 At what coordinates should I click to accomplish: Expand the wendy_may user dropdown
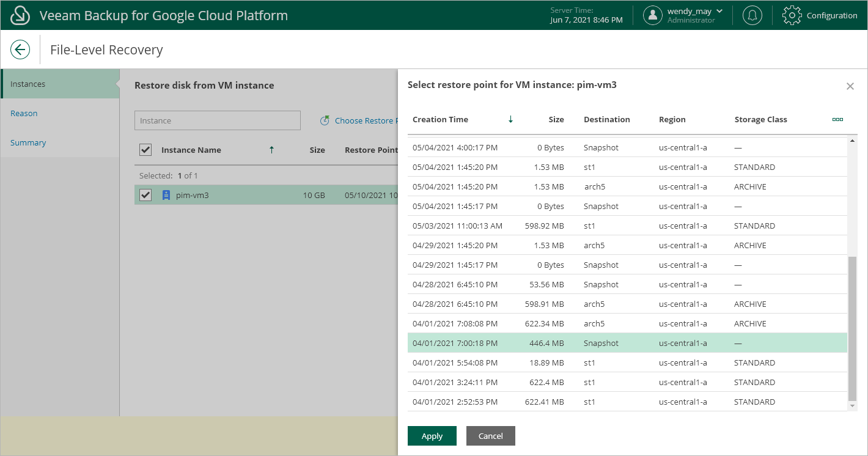coord(719,11)
